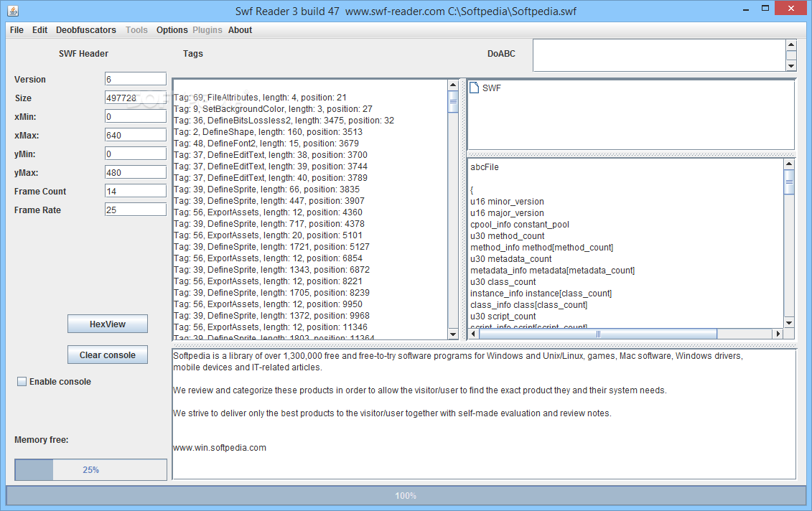This screenshot has width=812, height=511.
Task: Open the Options menu
Action: coord(172,30)
